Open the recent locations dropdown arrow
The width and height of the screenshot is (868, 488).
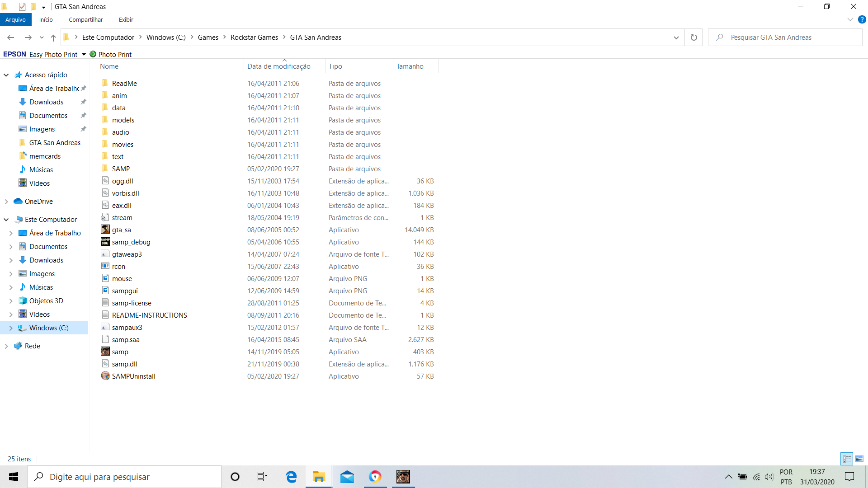42,38
